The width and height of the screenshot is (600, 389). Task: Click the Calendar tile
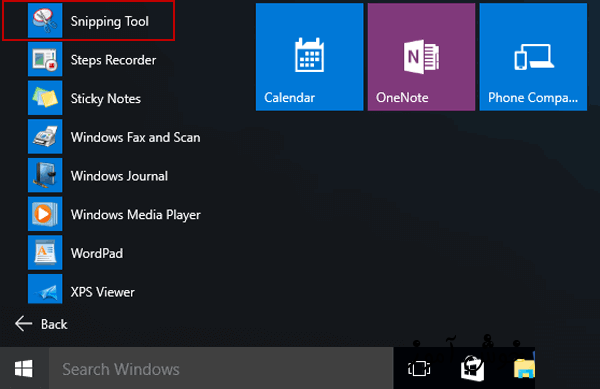[309, 57]
